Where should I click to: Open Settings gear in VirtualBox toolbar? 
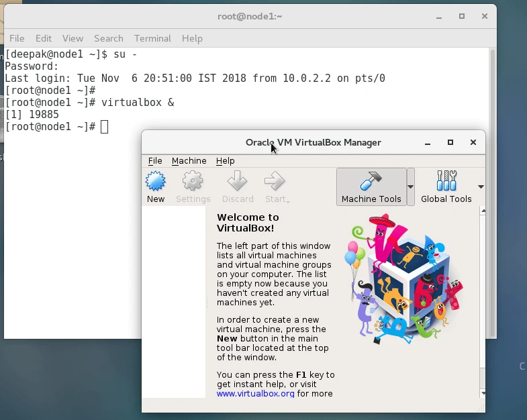click(193, 181)
